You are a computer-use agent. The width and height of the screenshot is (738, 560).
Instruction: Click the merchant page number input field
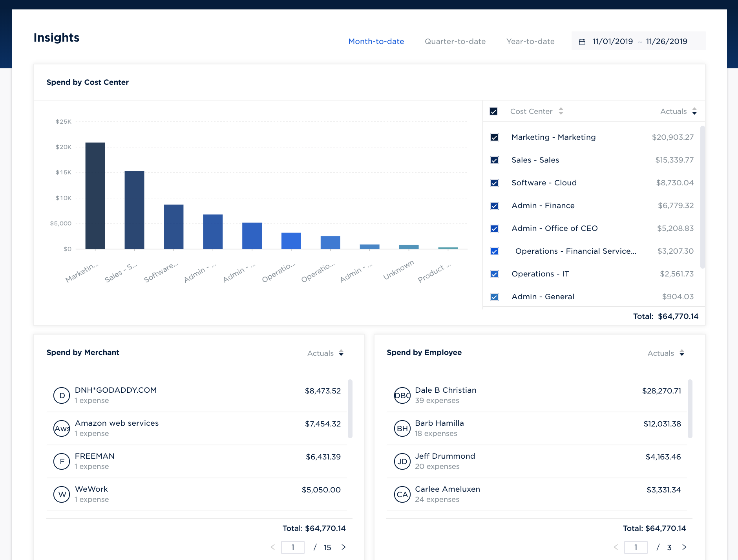(292, 547)
